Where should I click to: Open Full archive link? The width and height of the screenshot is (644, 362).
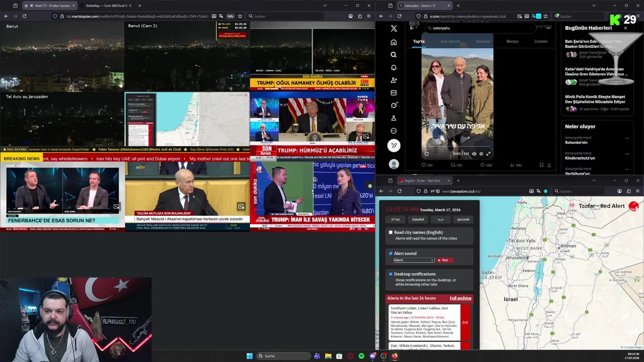[x=460, y=298]
